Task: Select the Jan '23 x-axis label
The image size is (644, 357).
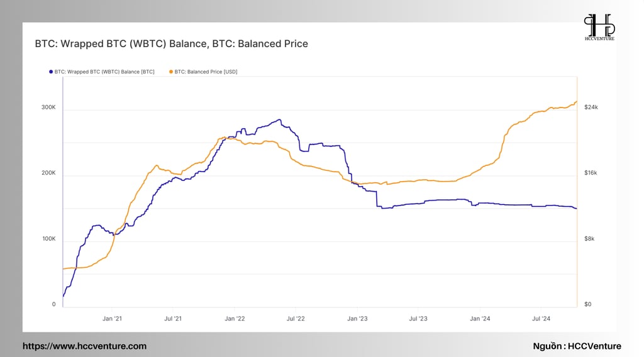Action: pos(357,319)
